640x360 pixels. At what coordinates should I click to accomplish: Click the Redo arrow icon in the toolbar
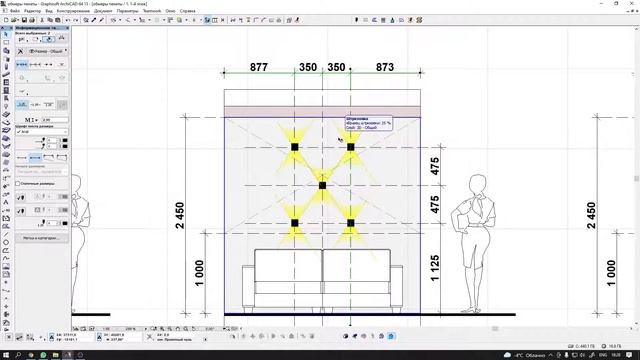tap(76, 20)
